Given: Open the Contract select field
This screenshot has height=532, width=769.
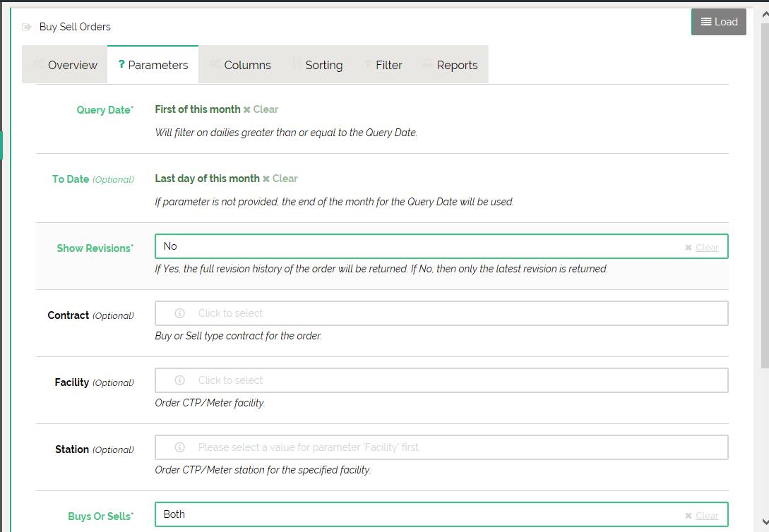Looking at the screenshot, I should pyautogui.click(x=452, y=313).
